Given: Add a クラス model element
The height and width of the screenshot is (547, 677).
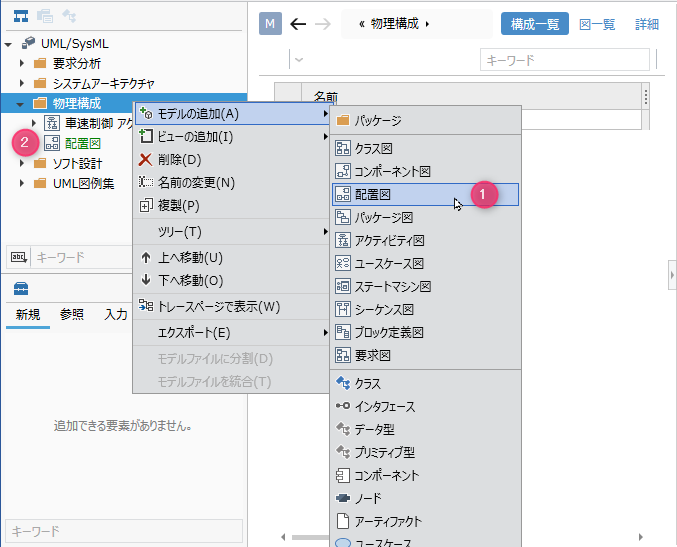Looking at the screenshot, I should [425, 383].
